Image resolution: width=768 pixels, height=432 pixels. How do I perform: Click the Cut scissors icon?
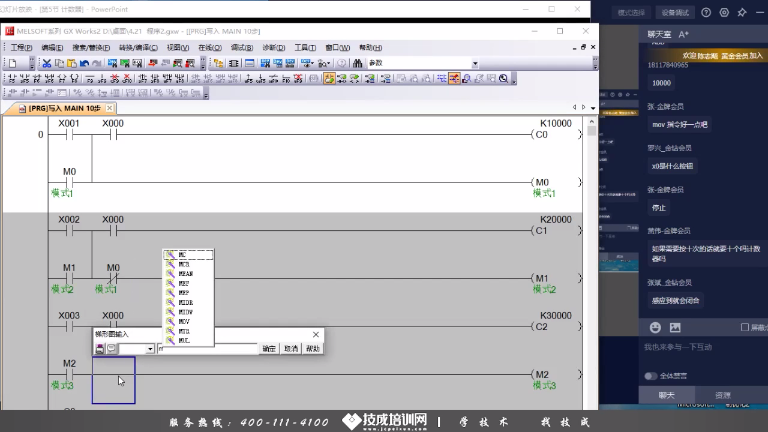click(47, 63)
